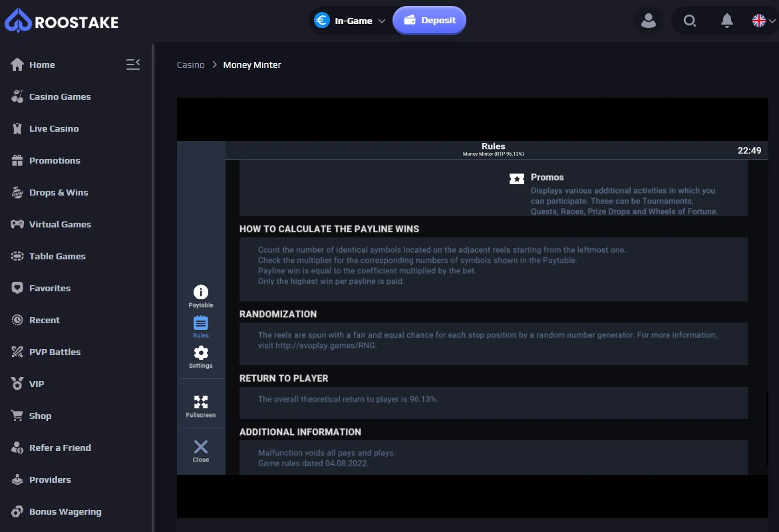Close the game rules panel
This screenshot has width=779, height=532.
[201, 451]
